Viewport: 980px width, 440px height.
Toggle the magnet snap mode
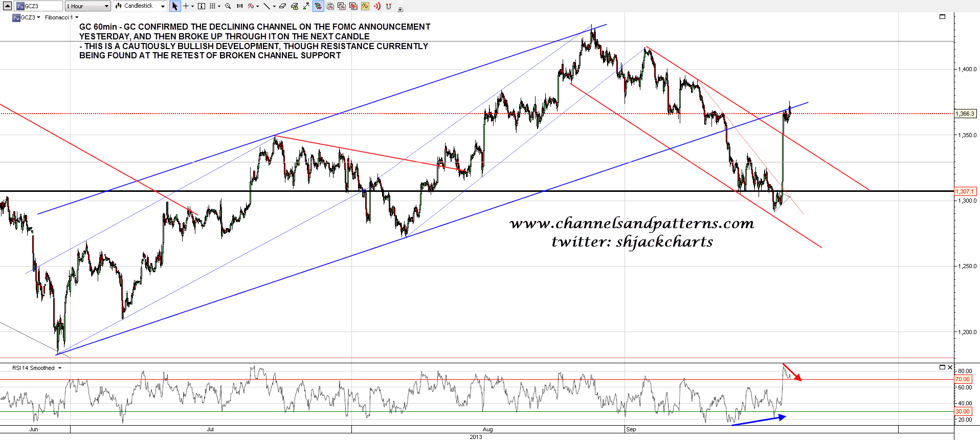pos(389,6)
